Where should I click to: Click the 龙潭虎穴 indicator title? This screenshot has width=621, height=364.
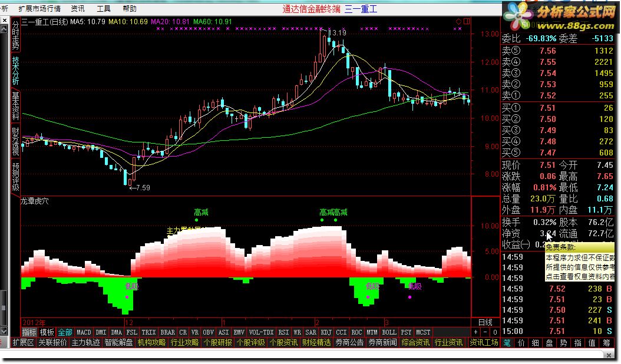point(35,201)
